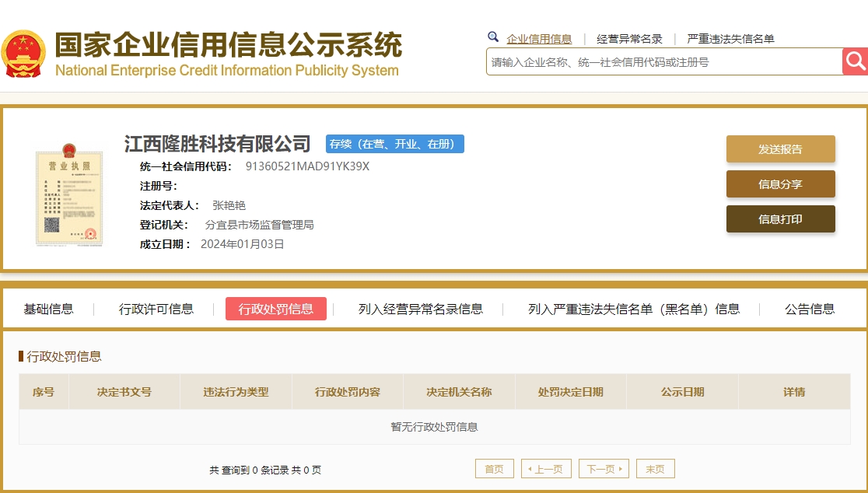Click the 上一页 pagination button

[546, 469]
